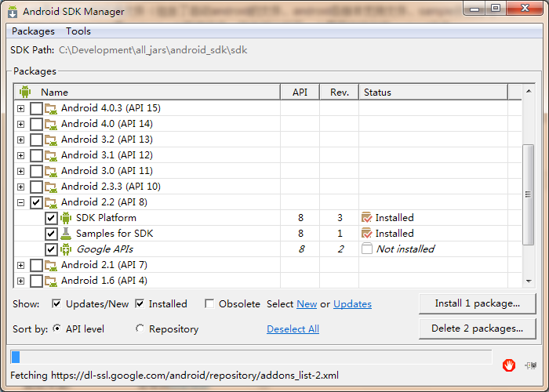Click the Android 2.3.3 (API 10) folder icon

click(x=51, y=187)
